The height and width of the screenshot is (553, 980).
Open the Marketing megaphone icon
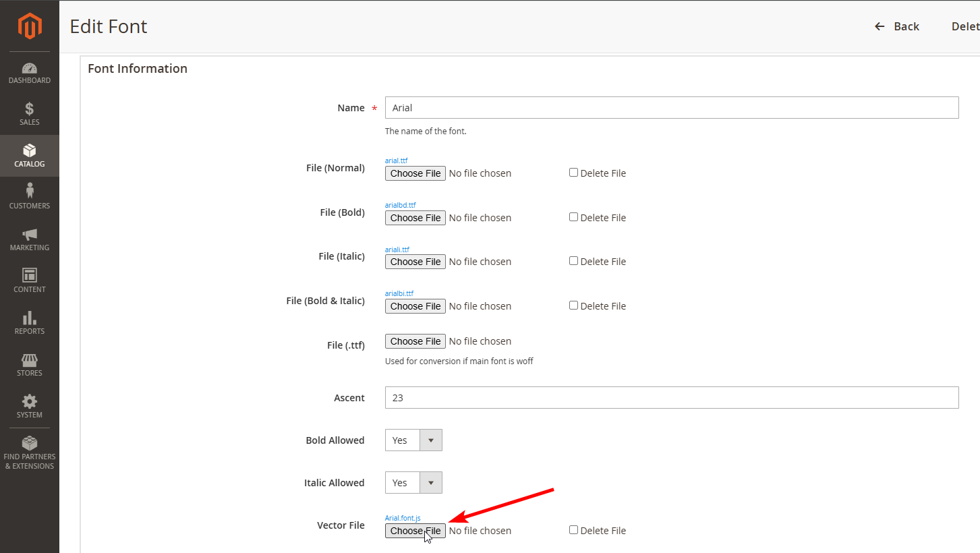[x=30, y=234]
